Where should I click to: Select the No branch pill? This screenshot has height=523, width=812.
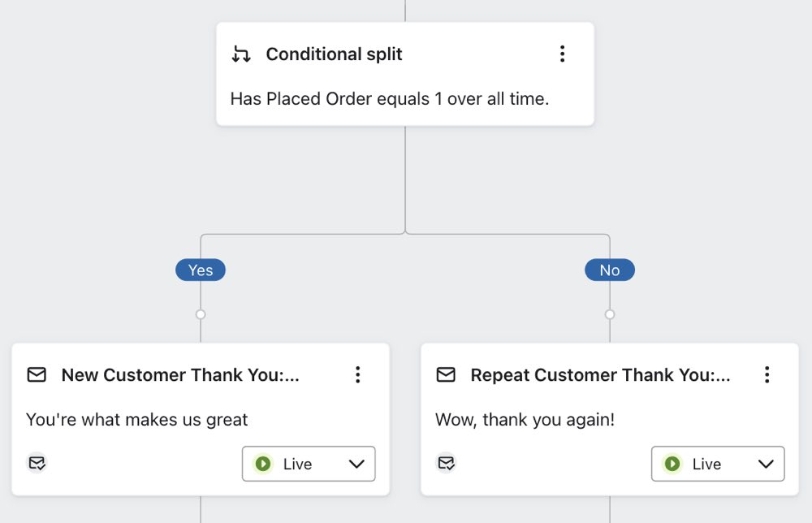pos(609,270)
